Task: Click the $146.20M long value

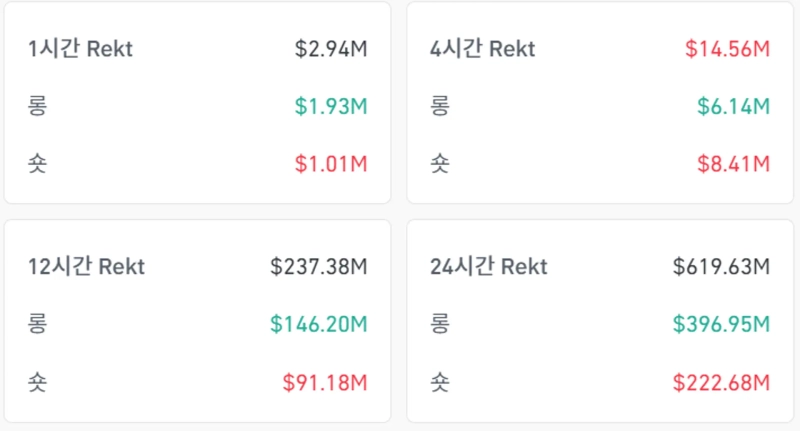Action: pyautogui.click(x=319, y=324)
